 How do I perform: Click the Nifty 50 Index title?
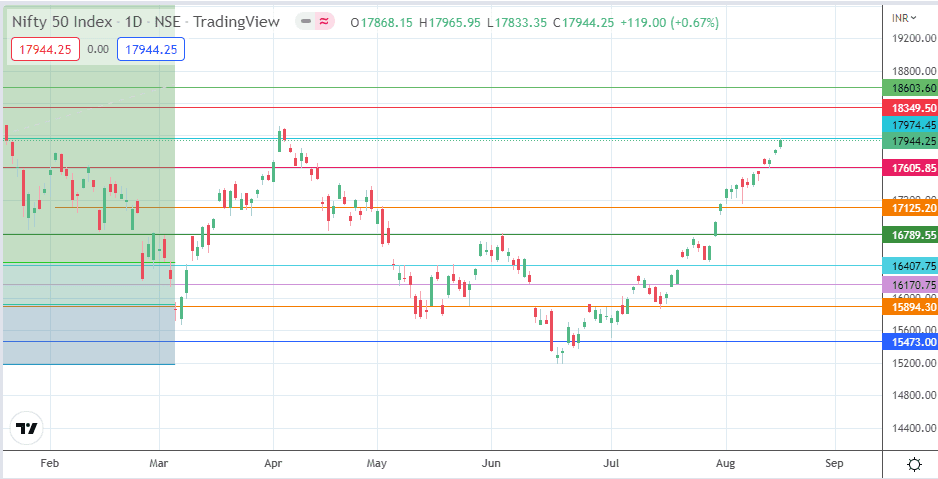pos(63,22)
